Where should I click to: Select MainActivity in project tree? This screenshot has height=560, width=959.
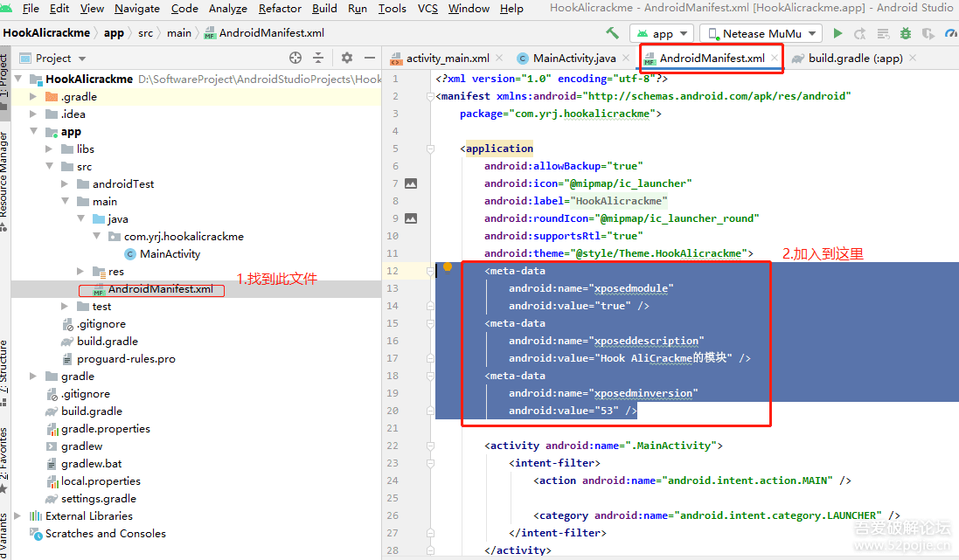(x=170, y=253)
